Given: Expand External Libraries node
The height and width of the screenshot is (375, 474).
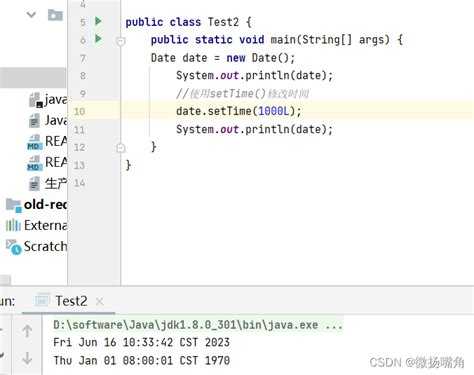Looking at the screenshot, I should coord(37,225).
